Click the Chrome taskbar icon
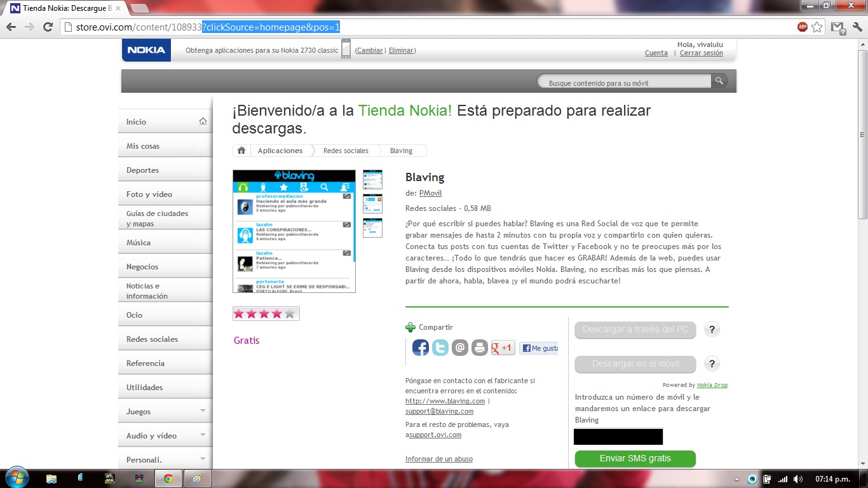Image resolution: width=868 pixels, height=488 pixels. (x=168, y=478)
